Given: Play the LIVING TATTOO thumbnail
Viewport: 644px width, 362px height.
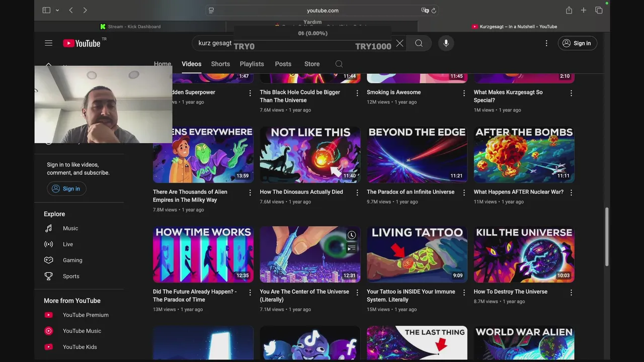Looking at the screenshot, I should click(417, 254).
